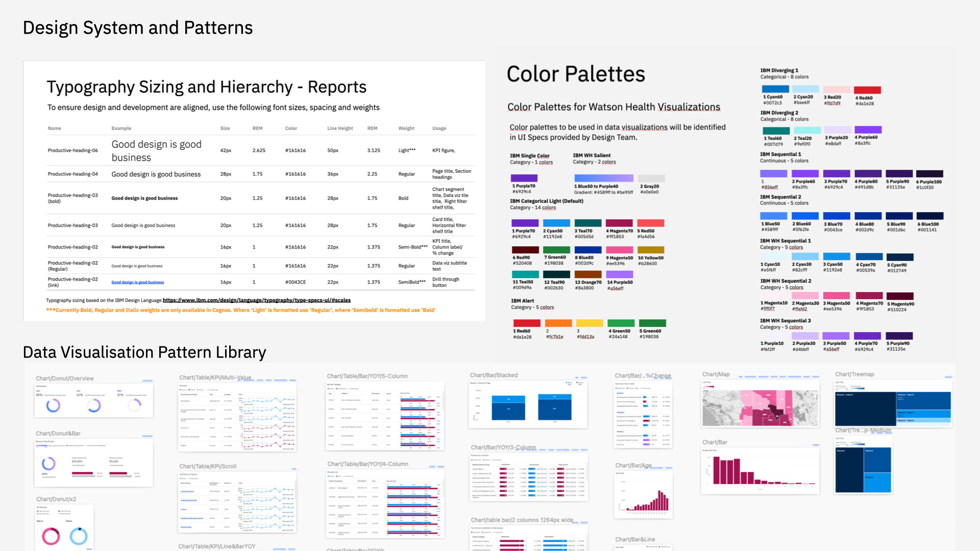
Task: Click the blue 'Good design is good business' link example
Action: (x=138, y=282)
